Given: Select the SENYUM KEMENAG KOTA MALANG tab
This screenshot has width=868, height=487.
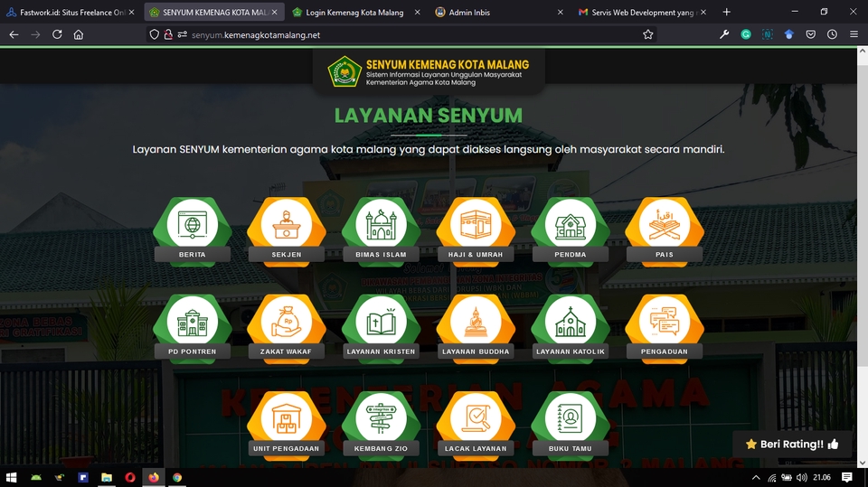Looking at the screenshot, I should click(215, 12).
